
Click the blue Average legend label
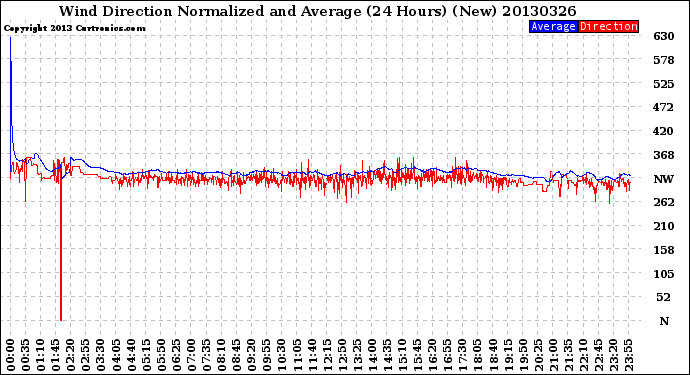coord(553,26)
